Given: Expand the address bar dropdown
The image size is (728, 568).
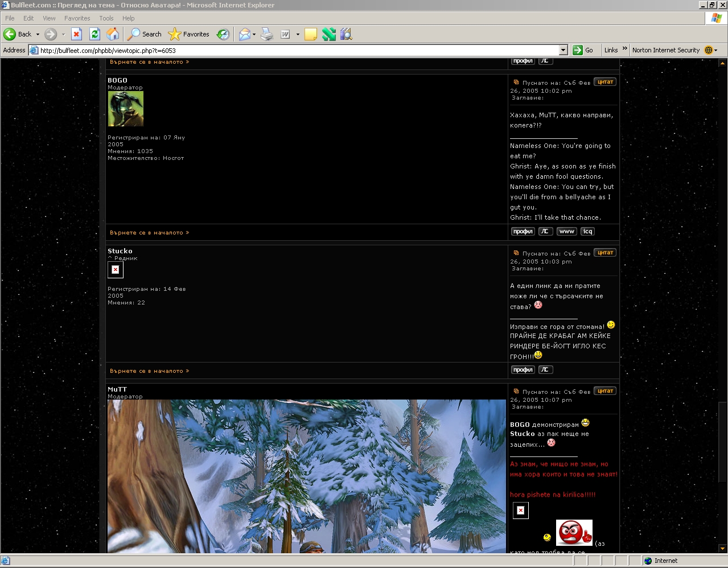Looking at the screenshot, I should point(564,50).
